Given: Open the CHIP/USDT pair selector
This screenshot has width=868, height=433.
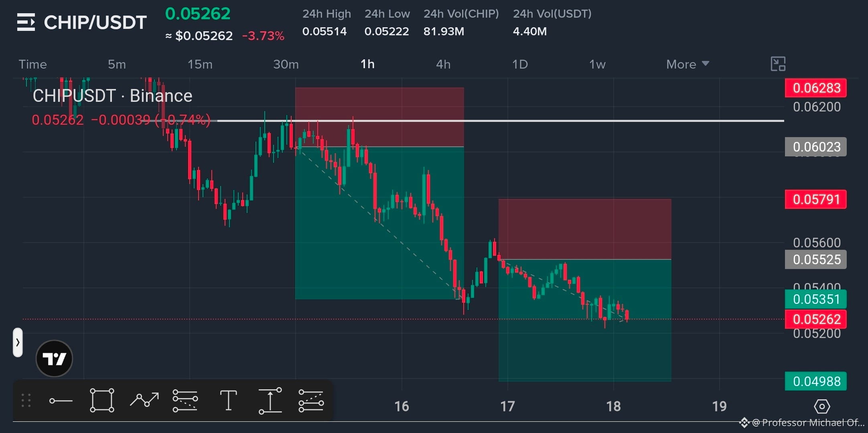Looking at the screenshot, I should tap(95, 22).
